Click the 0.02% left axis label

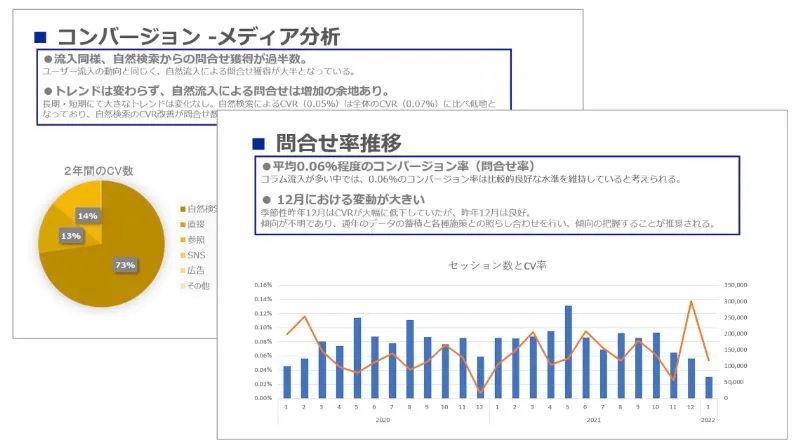(263, 384)
